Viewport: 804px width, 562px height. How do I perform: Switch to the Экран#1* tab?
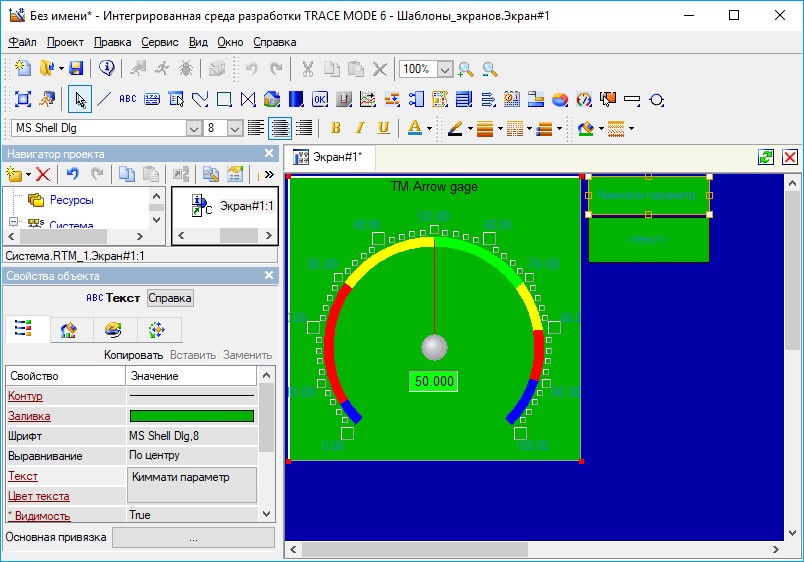(335, 157)
